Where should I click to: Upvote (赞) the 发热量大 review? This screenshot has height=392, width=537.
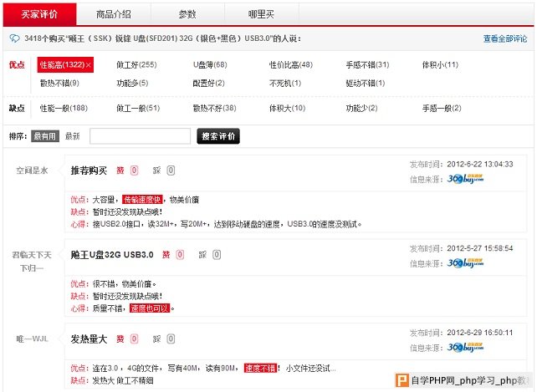click(121, 339)
